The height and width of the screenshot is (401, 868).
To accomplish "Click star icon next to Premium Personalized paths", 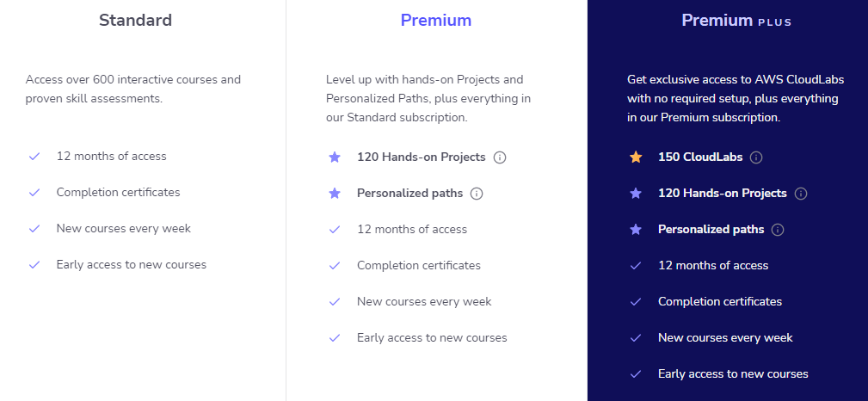I will (335, 194).
